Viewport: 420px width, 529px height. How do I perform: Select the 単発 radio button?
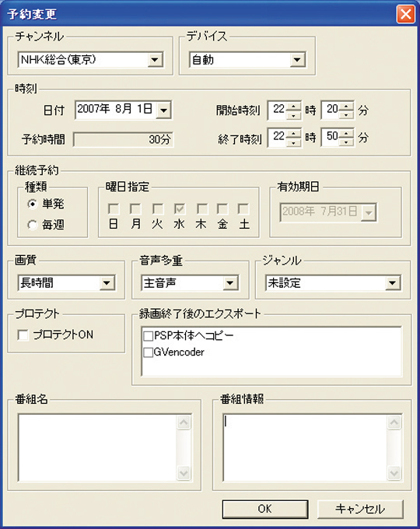pos(33,204)
